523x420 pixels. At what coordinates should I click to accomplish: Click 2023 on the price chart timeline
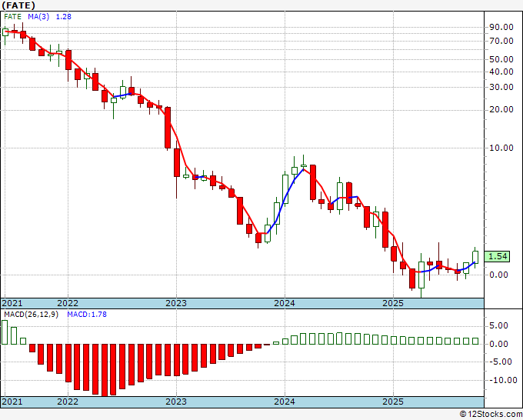click(176, 303)
